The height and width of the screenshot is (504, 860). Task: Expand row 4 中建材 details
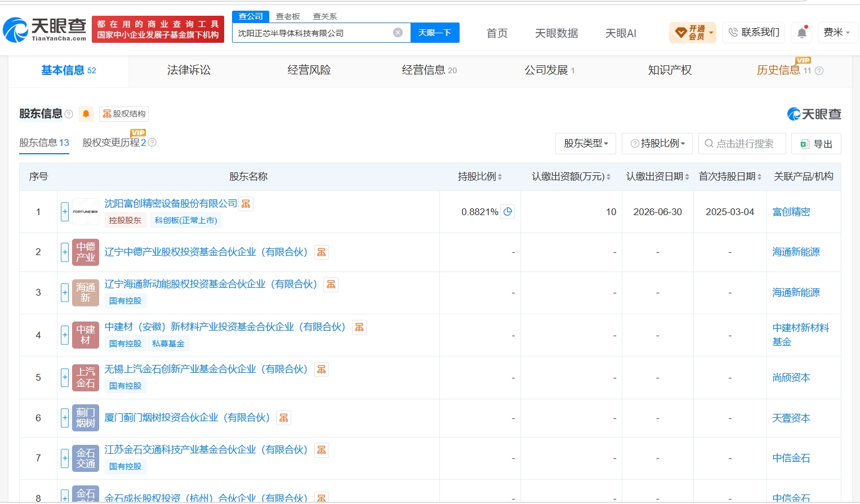[65, 335]
